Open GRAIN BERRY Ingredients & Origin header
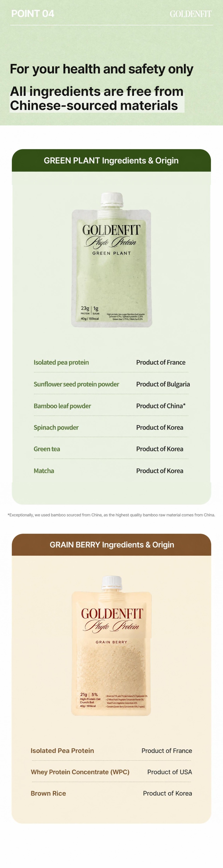223x868 pixels. [111, 545]
